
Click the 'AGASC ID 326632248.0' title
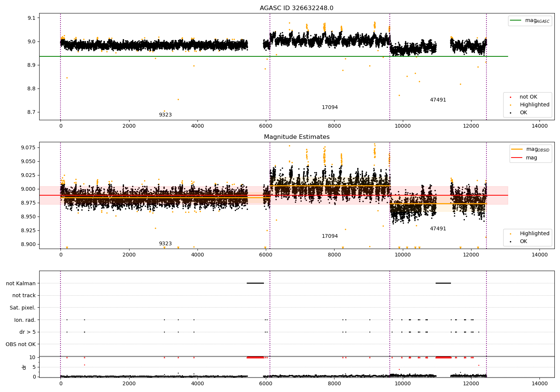pos(296,8)
